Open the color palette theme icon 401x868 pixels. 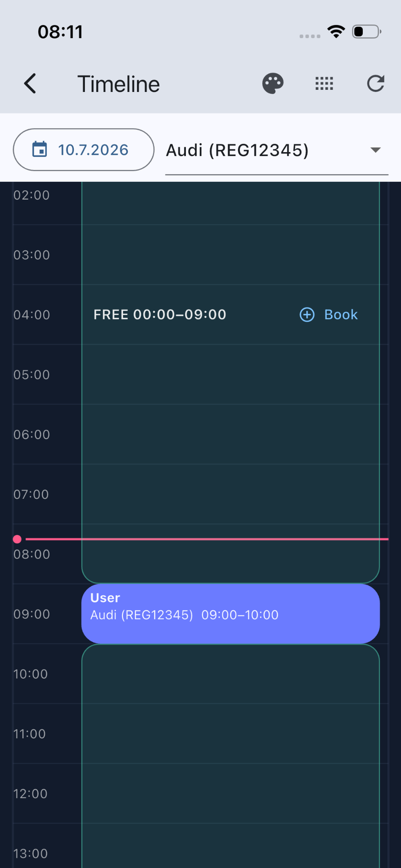(x=272, y=84)
